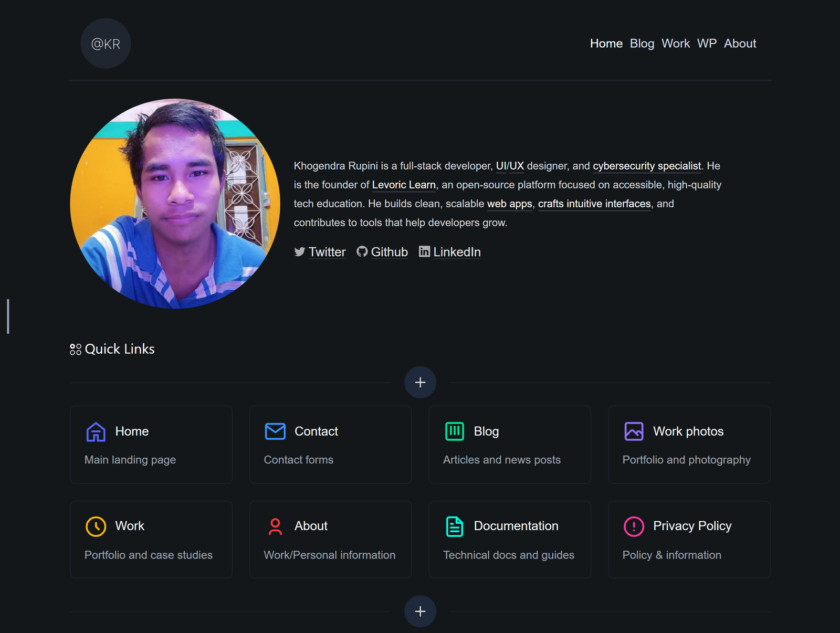Screen dimensions: 840x633
Task: Open the Home nav menu item
Action: pyautogui.click(x=606, y=44)
